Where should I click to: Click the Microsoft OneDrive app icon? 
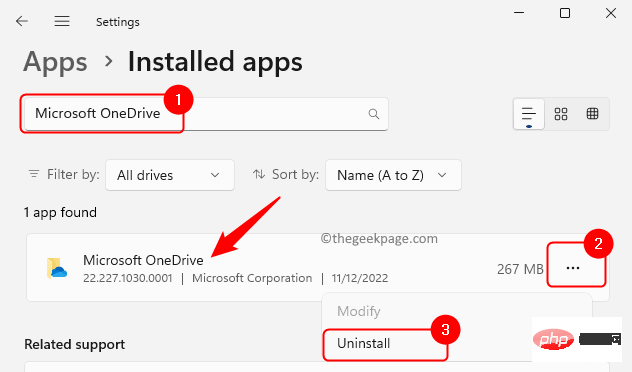coord(57,268)
